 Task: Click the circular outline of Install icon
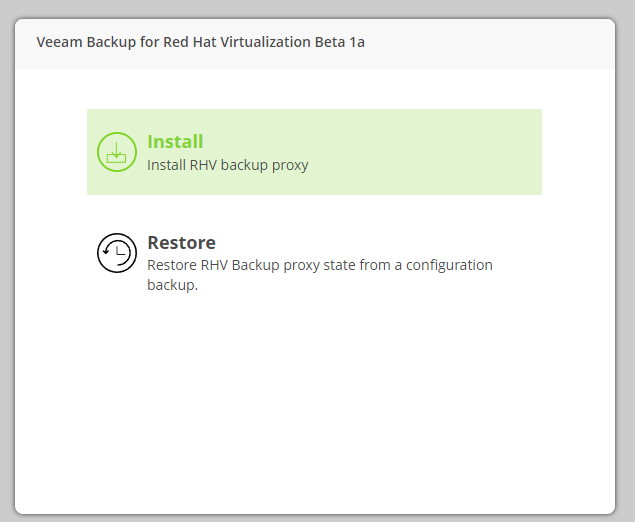[98, 152]
